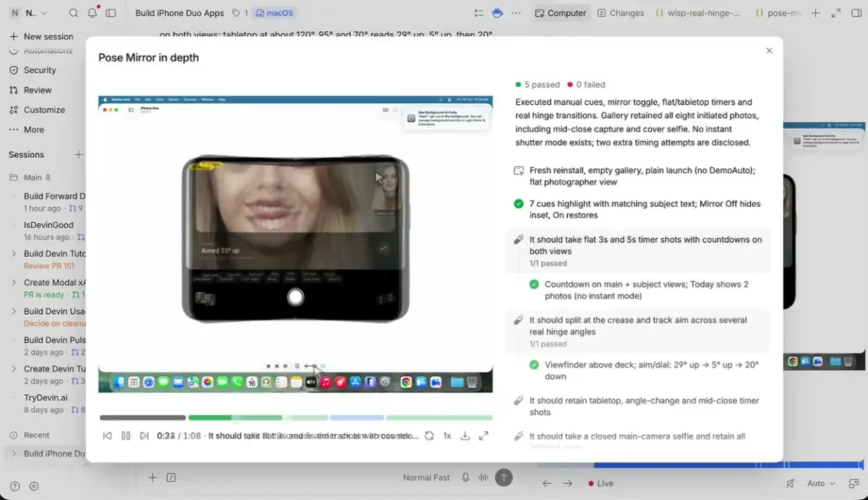Send message with the up arrow button
The width and height of the screenshot is (868, 500).
coord(504,478)
